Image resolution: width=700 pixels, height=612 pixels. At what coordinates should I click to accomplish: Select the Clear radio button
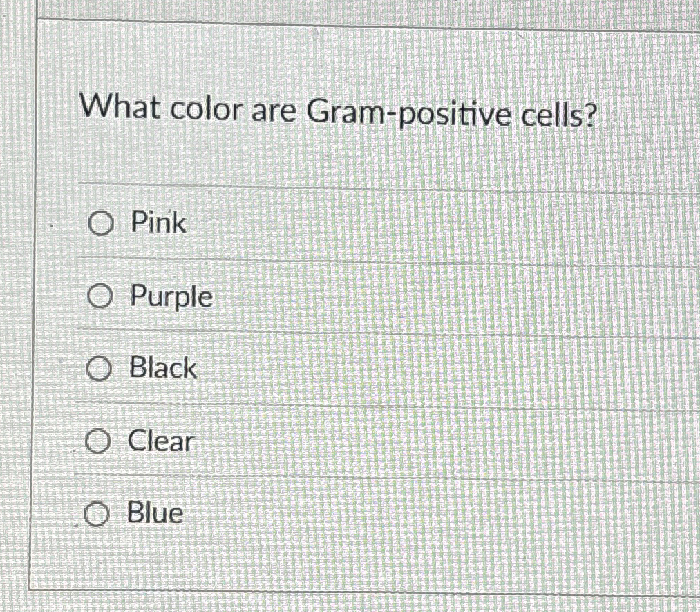99,441
